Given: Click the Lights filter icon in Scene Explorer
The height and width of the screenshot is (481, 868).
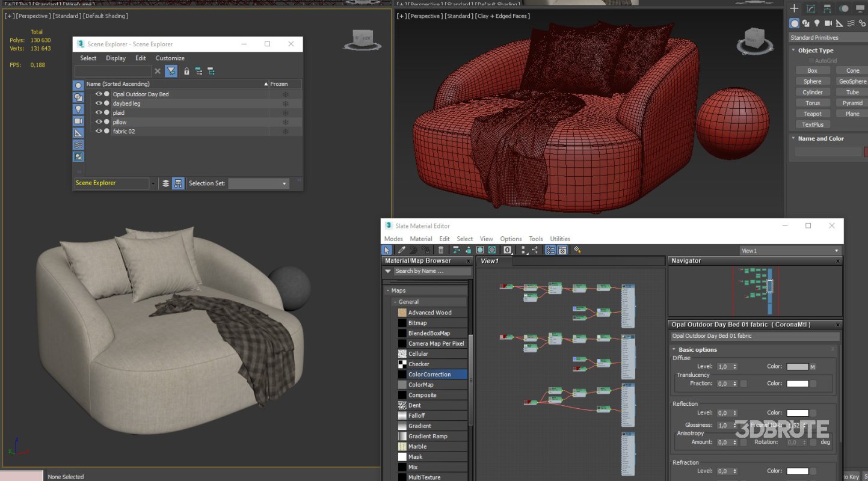Looking at the screenshot, I should 78,109.
